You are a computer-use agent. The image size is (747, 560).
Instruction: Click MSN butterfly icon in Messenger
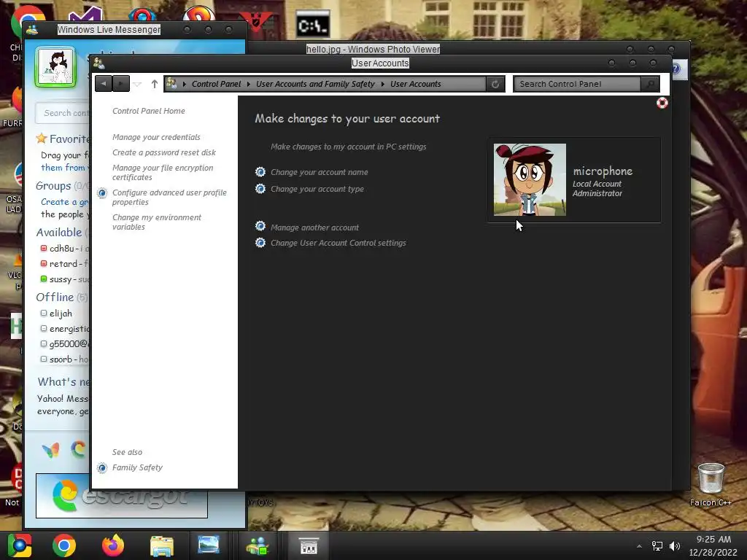click(x=51, y=449)
